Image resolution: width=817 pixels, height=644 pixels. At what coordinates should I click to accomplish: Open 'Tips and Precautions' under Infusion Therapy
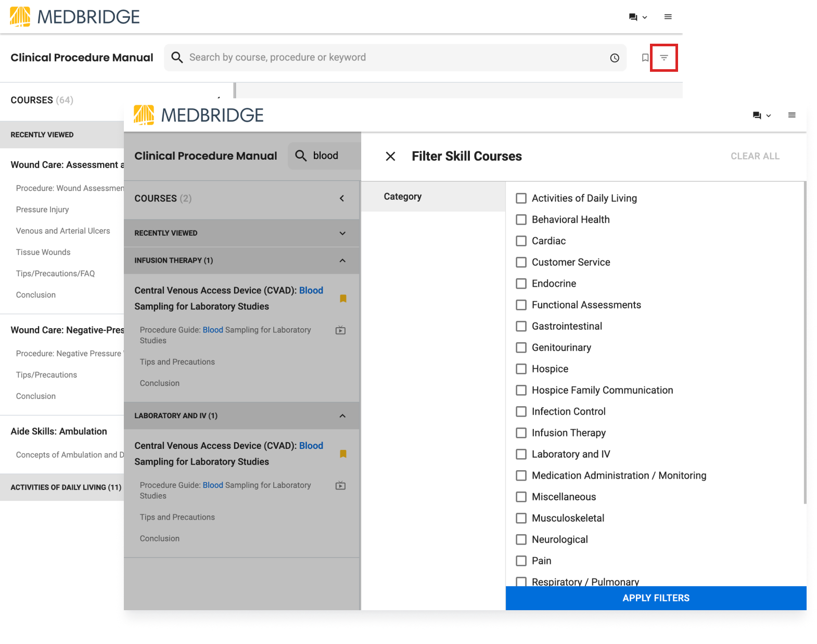click(x=177, y=362)
